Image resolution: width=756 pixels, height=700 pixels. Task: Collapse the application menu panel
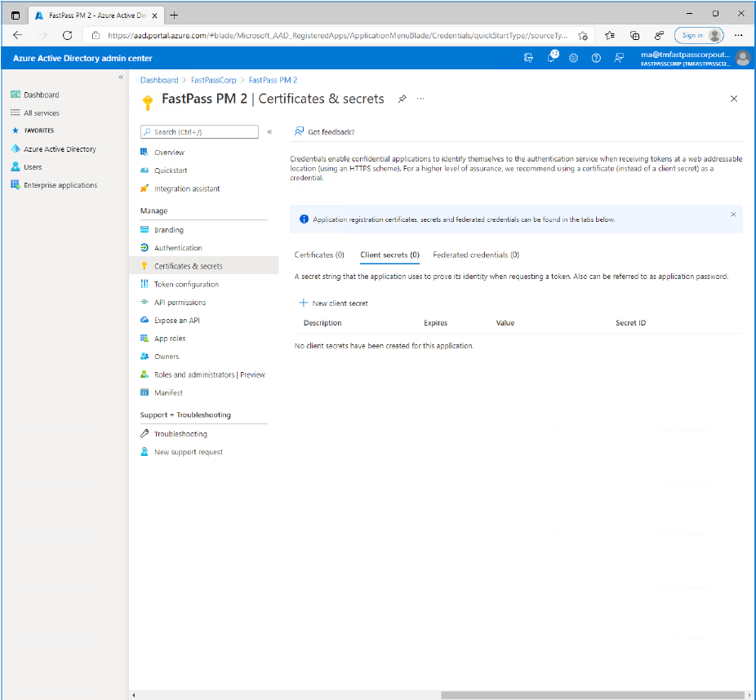(x=269, y=131)
